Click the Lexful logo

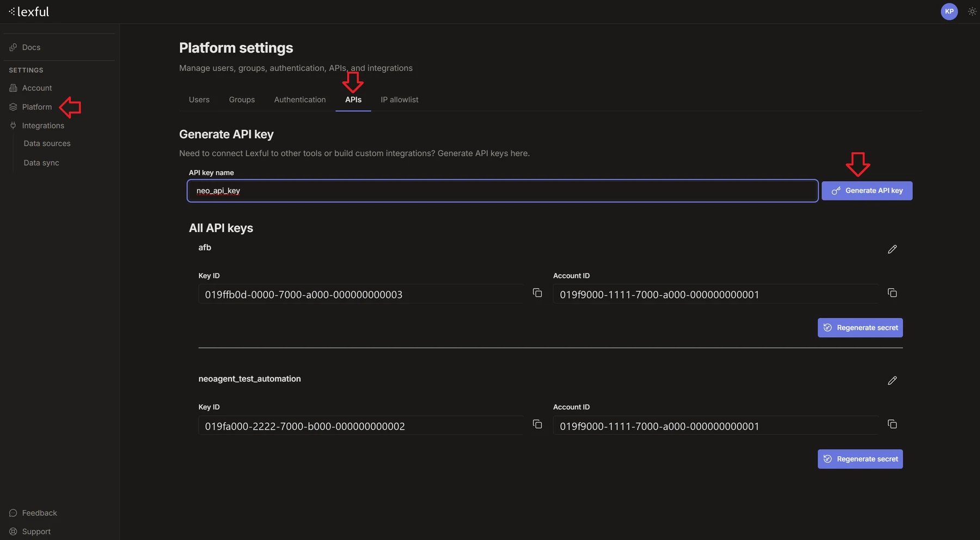29,11
